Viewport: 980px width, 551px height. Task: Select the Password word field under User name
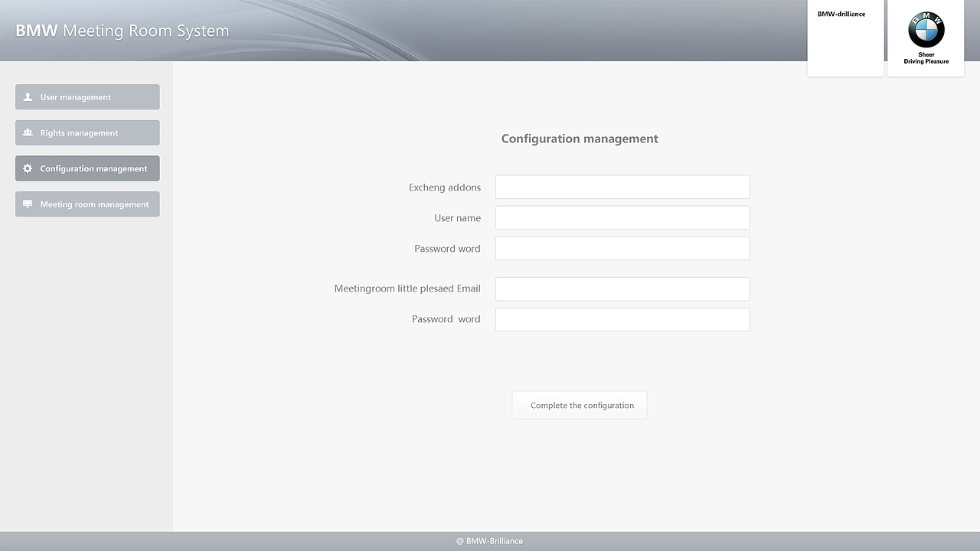pos(622,248)
